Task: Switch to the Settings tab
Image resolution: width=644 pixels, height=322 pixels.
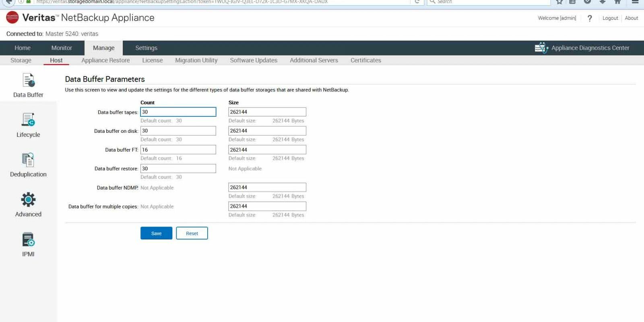Action: (x=147, y=48)
